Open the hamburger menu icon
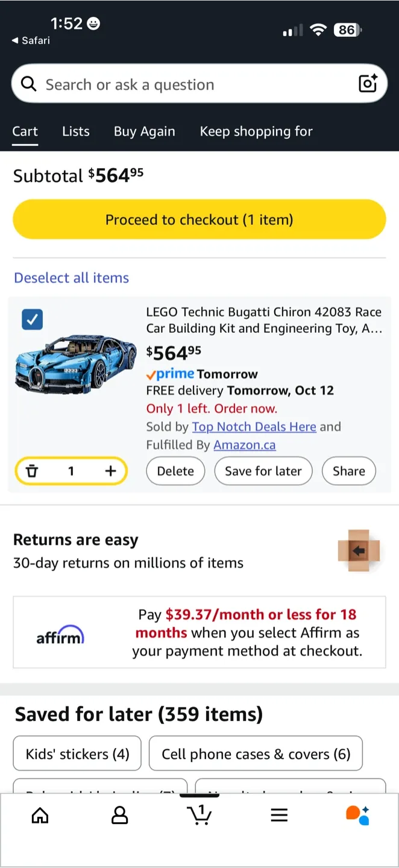The width and height of the screenshot is (399, 868). click(279, 814)
